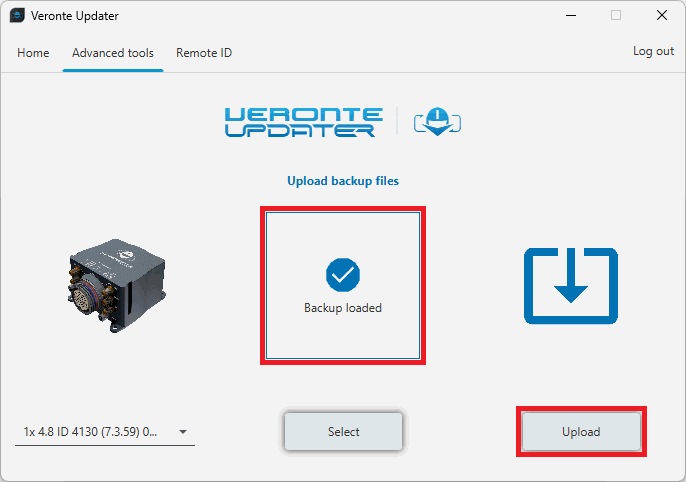Select the Advanced tools tab
The width and height of the screenshot is (686, 482).
(x=113, y=53)
